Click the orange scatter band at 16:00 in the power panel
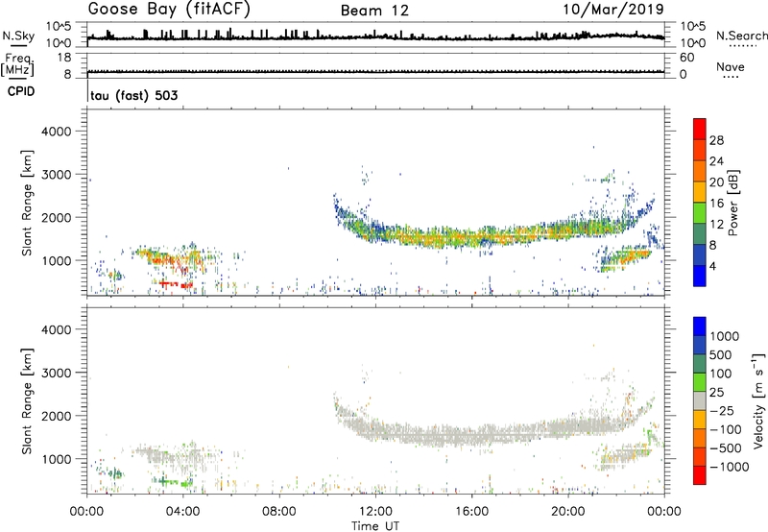The width and height of the screenshot is (768, 532). point(471,237)
